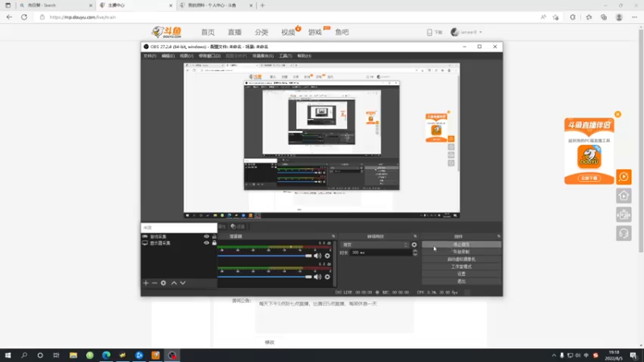Pop out the audio mixer dock

(x=333, y=237)
